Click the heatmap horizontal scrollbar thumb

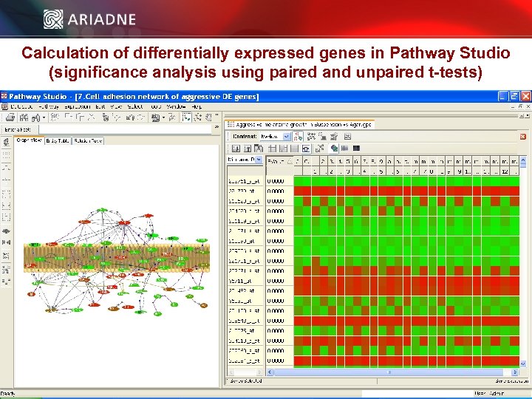pos(389,372)
